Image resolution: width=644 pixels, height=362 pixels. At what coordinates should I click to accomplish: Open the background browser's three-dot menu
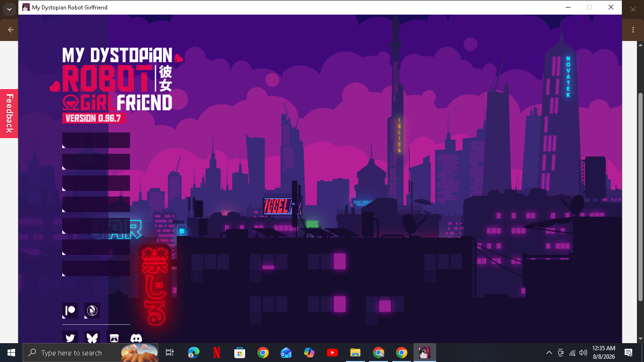coord(633,30)
